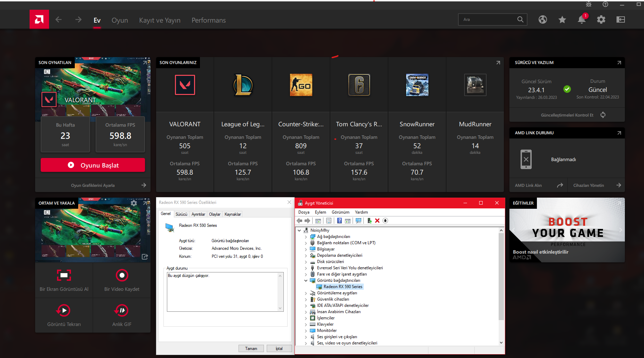Expand Güvenlik cihazları node
This screenshot has width=644, height=358.
pyautogui.click(x=306, y=299)
